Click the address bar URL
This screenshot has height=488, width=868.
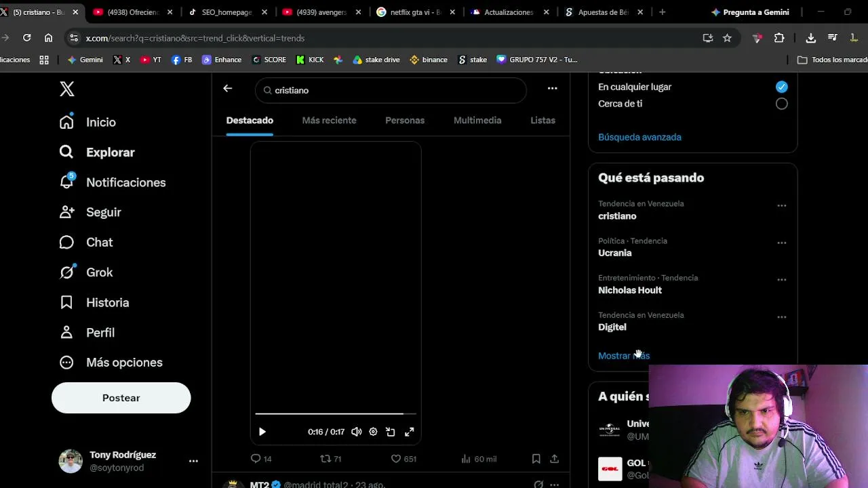coord(195,39)
